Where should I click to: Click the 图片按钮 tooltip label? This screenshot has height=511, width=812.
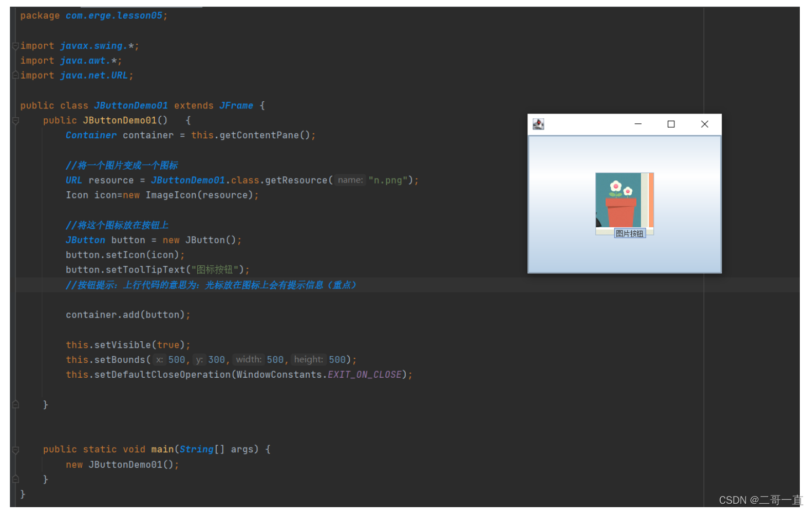[x=630, y=233]
